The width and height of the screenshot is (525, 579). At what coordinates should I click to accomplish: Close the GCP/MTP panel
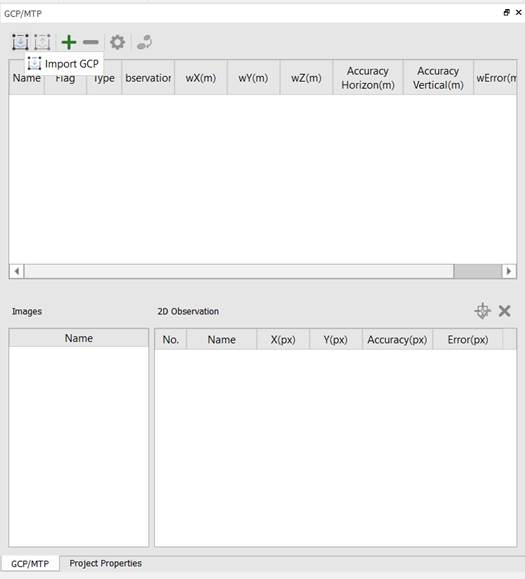pos(518,13)
